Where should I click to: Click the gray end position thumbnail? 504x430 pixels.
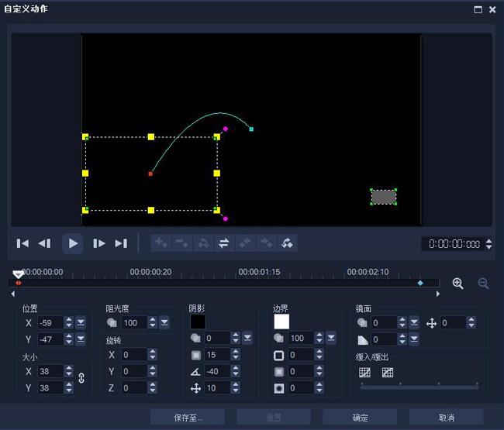384,197
